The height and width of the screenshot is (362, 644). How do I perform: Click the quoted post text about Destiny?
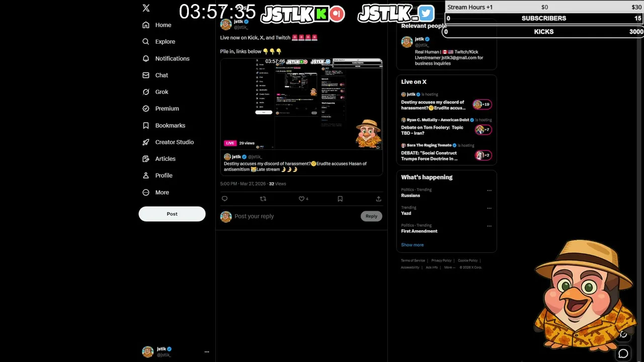(295, 166)
